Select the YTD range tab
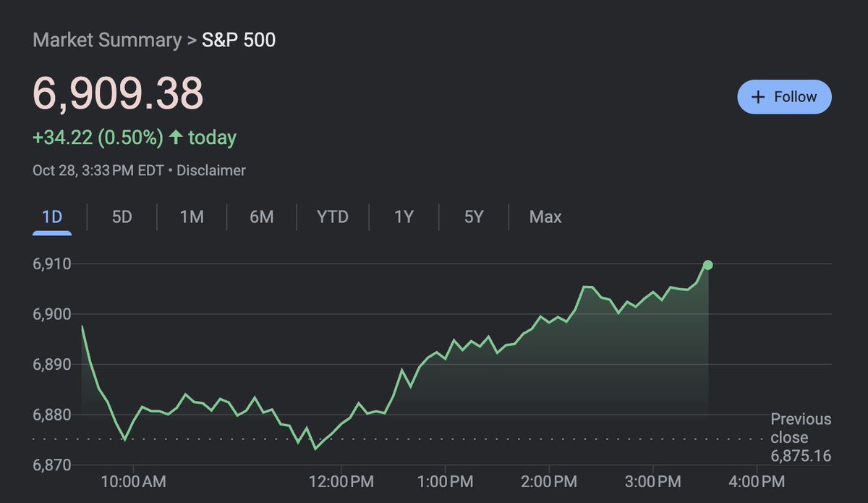Screen dimensions: 868x503 [333, 216]
